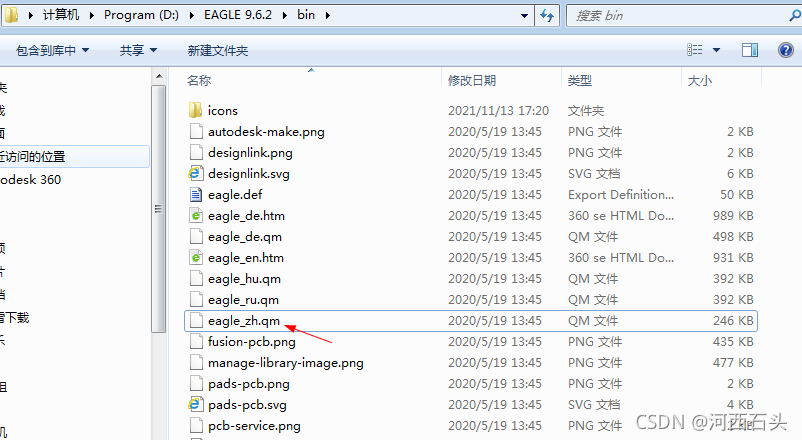Click the navigation pane scroll up arrow
The image size is (802, 440).
(x=159, y=77)
